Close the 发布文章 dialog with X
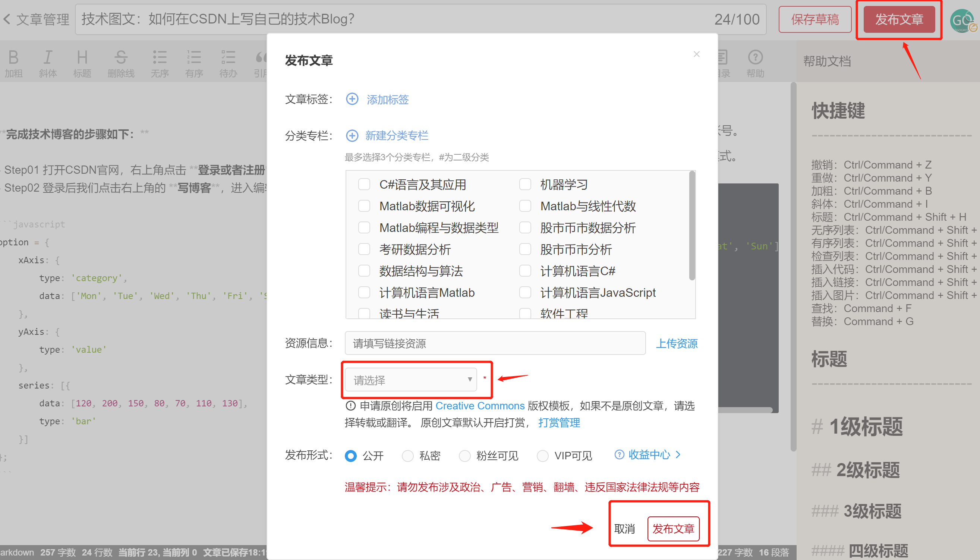 tap(696, 54)
